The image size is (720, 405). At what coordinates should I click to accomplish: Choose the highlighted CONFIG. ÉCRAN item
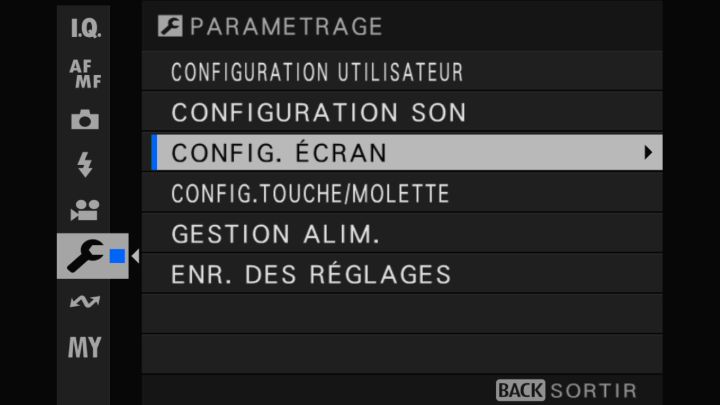click(280, 153)
